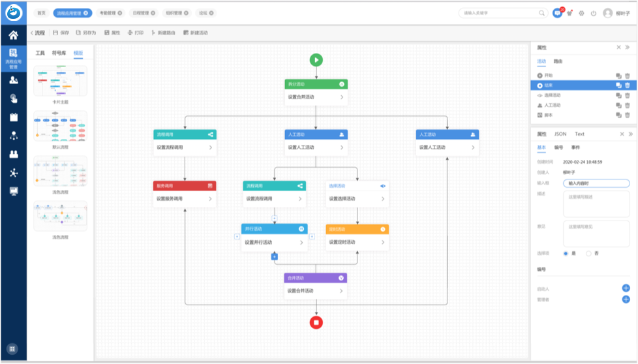Click the red stop end node
Viewport: 638px width, 364px height.
pyautogui.click(x=316, y=322)
